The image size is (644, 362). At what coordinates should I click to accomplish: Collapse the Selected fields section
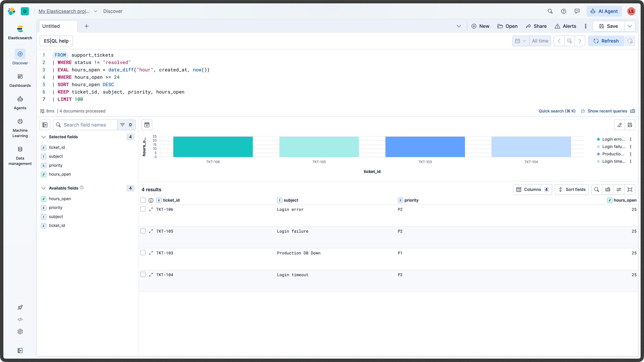[43, 137]
